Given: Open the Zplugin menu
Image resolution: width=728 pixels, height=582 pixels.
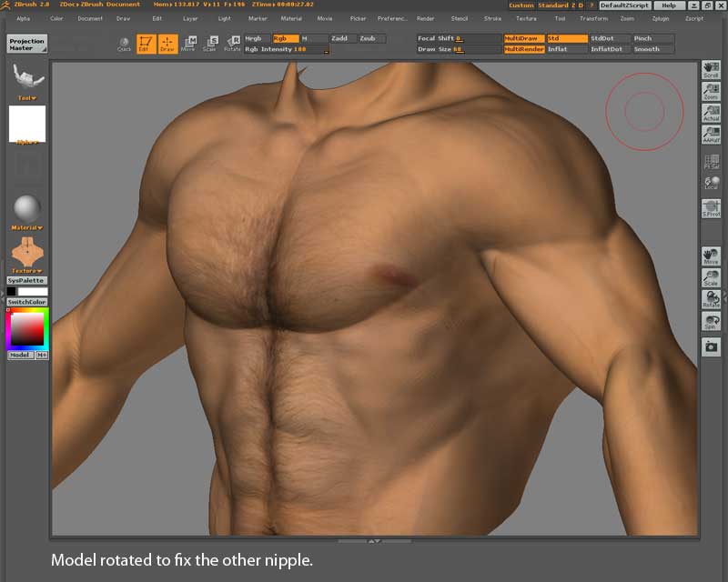Looking at the screenshot, I should pos(658,18).
